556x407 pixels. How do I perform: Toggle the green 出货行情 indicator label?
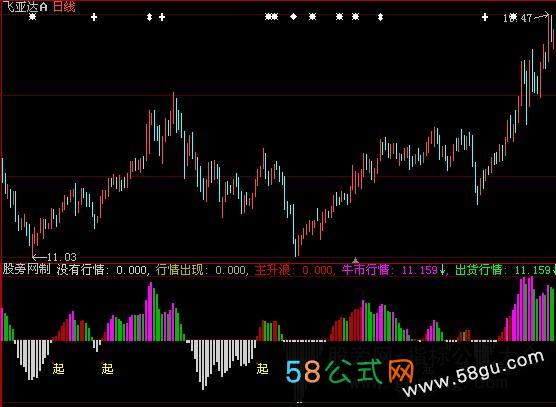tap(479, 270)
